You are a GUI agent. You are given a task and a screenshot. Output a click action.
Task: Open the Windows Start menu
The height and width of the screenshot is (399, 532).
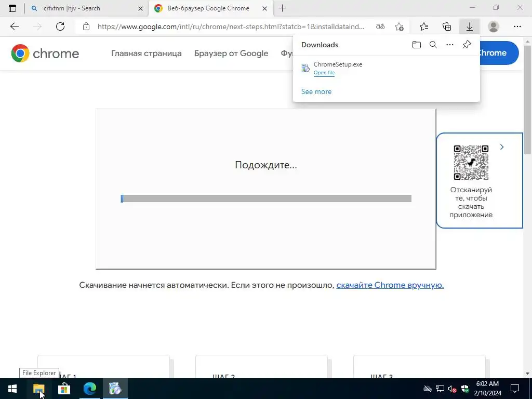(x=12, y=389)
